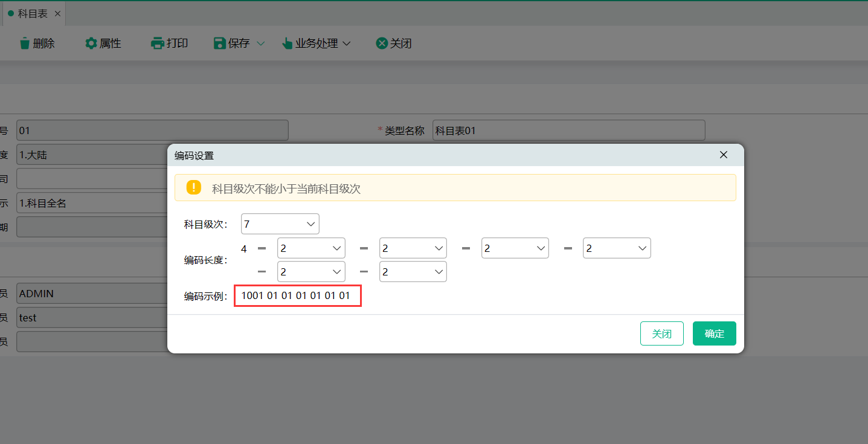
Task: Click the dialog's 关闭 button
Action: coord(662,333)
